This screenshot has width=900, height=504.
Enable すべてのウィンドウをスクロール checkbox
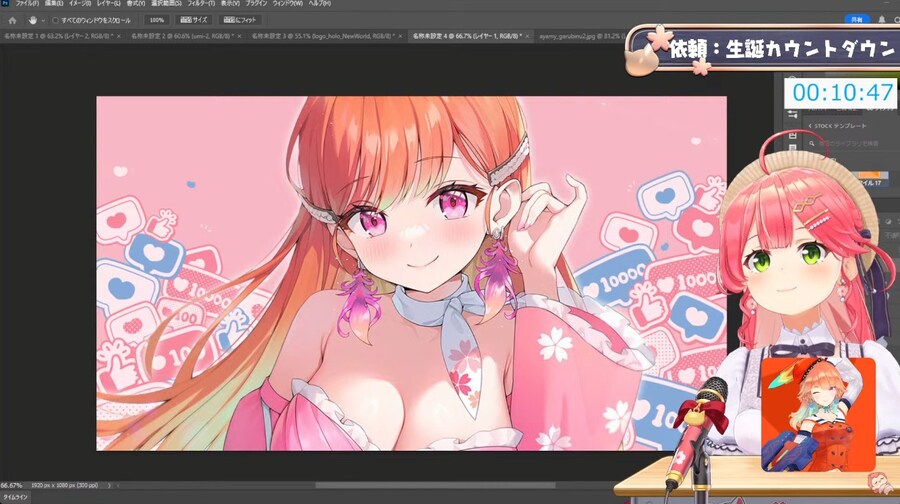point(55,20)
